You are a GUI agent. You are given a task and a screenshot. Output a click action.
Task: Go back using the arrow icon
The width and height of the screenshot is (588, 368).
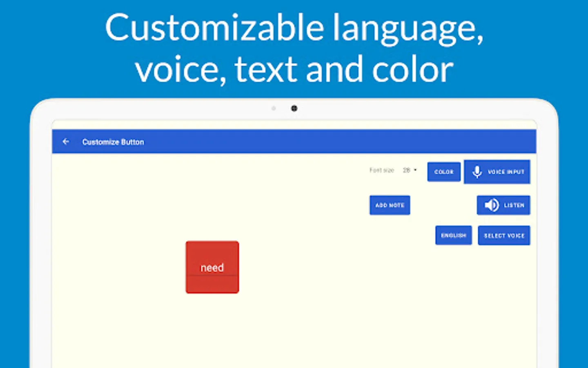[x=66, y=141]
